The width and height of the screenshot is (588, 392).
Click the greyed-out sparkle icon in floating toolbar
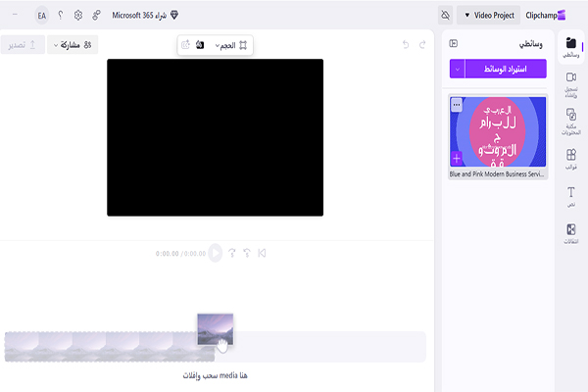[x=185, y=45]
